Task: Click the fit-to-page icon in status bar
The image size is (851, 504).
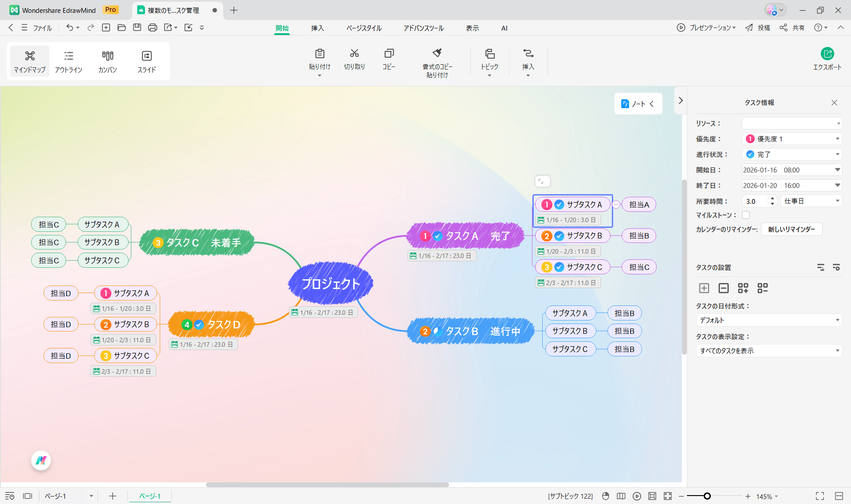Action: (x=652, y=496)
